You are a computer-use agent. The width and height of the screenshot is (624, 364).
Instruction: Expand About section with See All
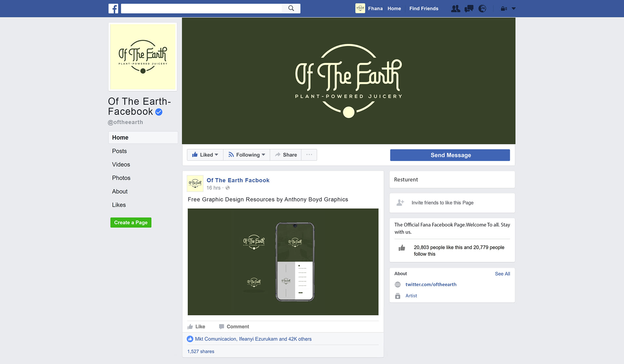[502, 274]
